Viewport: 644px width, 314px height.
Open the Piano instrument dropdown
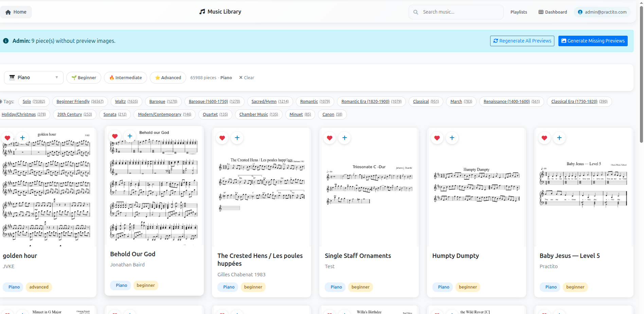coord(33,77)
